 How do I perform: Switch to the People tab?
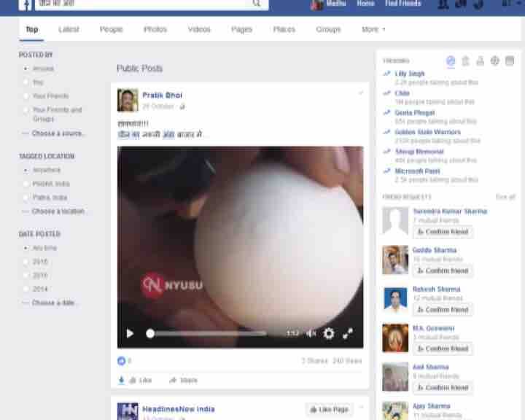coord(112,30)
